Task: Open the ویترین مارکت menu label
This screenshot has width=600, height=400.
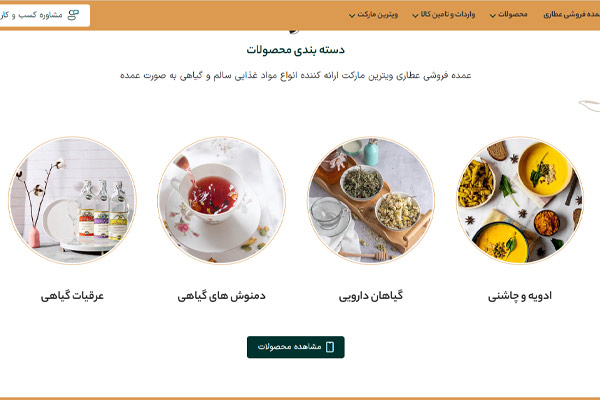Action: [x=378, y=15]
